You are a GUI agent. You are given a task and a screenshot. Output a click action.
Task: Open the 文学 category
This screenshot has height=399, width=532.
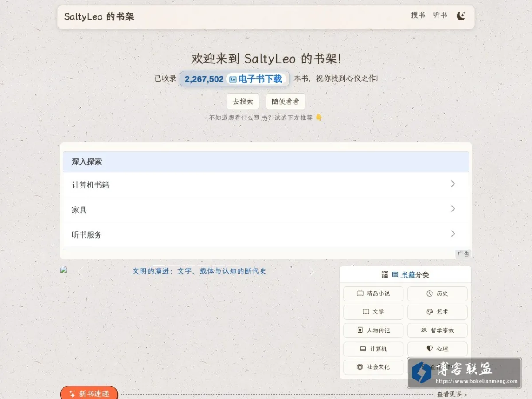[373, 312]
